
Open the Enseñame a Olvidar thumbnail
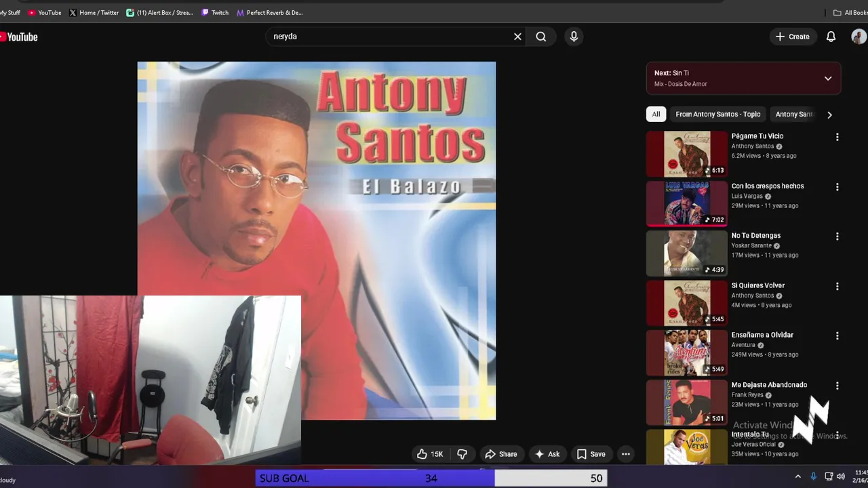point(686,352)
